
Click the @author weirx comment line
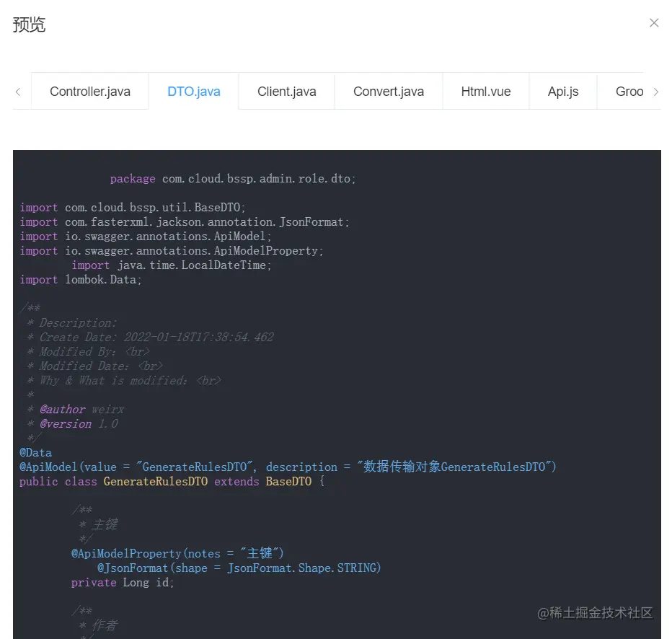click(x=76, y=409)
